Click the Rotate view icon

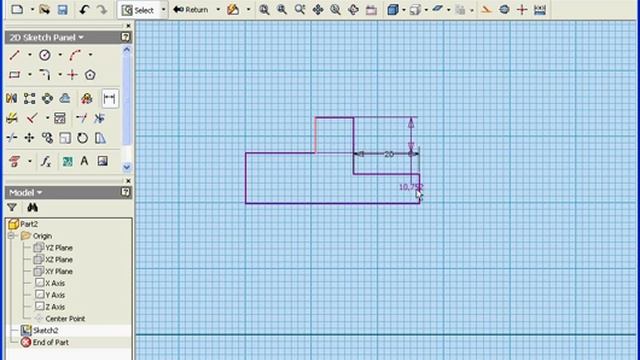(x=353, y=9)
